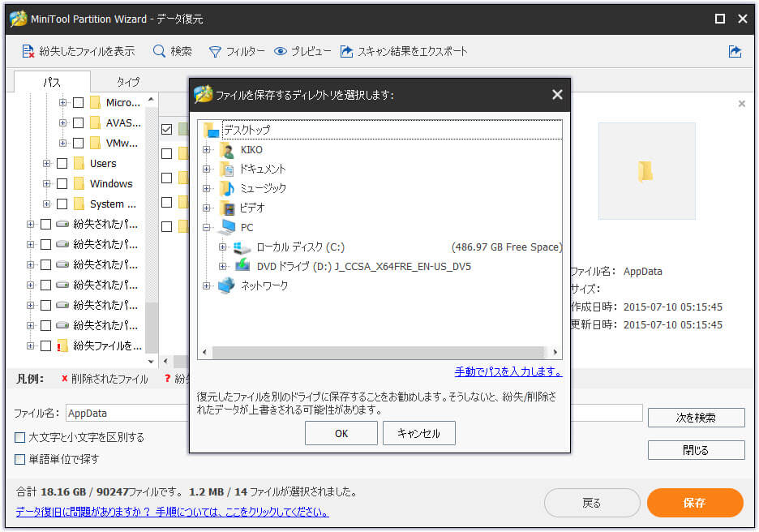759x532 pixels.
Task: Click the Cancel (キャンセル) button
Action: (x=418, y=433)
